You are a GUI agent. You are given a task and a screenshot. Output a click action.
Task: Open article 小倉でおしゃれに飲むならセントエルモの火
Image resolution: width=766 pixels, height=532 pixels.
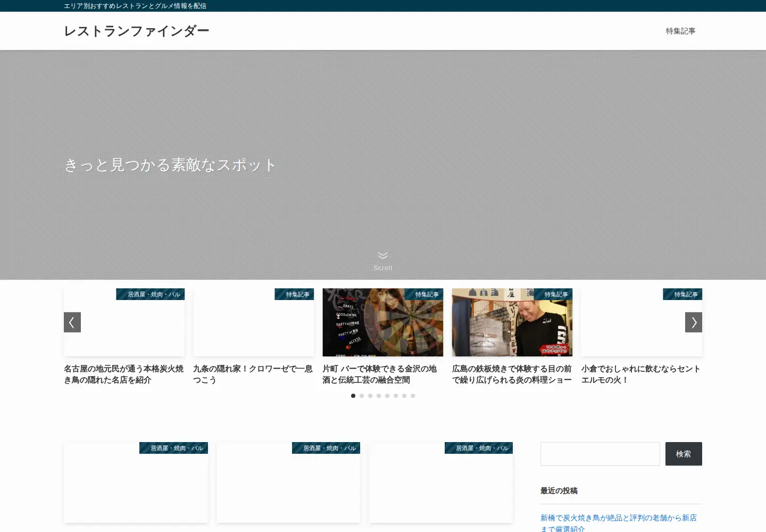pos(642,374)
